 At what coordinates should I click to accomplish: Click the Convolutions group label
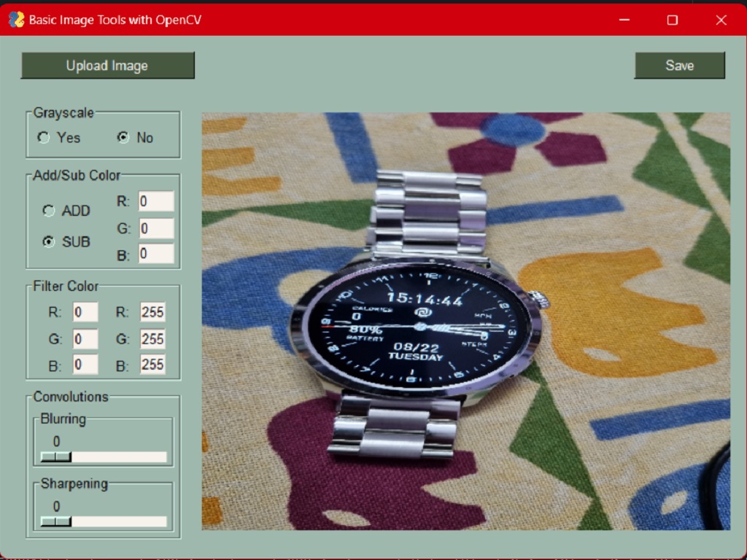71,397
